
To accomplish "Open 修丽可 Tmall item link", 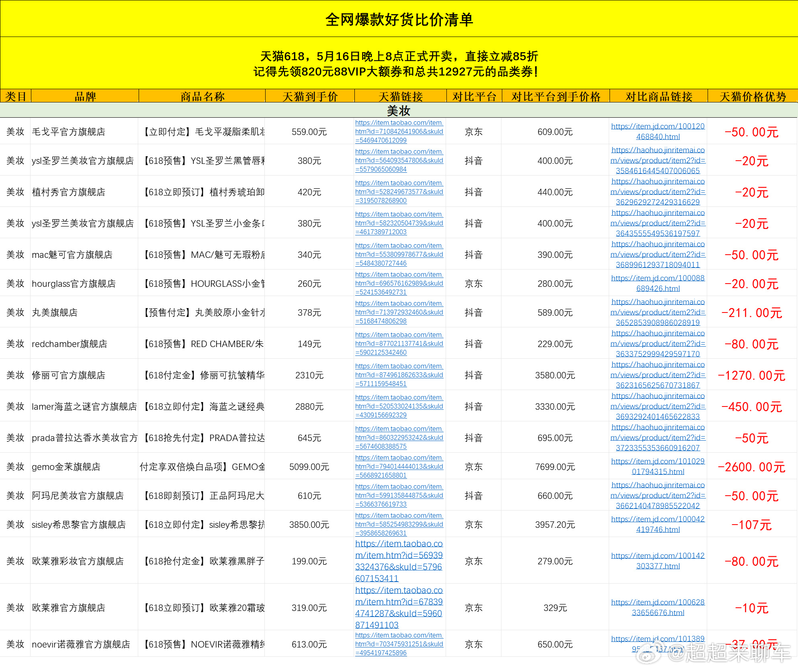I will click(399, 375).
